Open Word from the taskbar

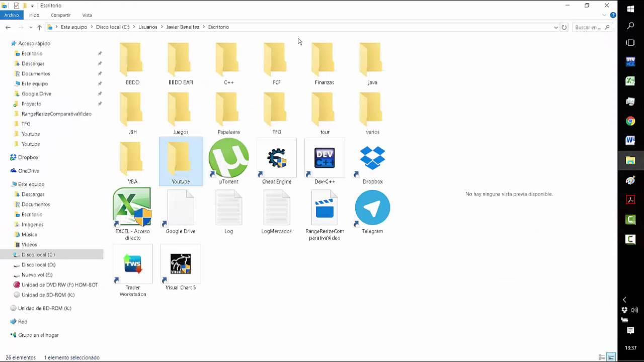tap(630, 140)
